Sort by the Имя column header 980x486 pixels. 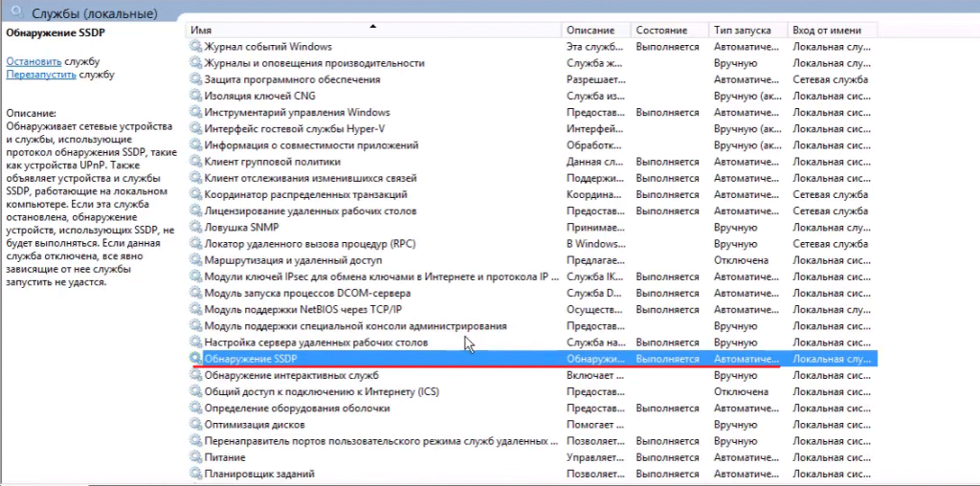pos(373,30)
